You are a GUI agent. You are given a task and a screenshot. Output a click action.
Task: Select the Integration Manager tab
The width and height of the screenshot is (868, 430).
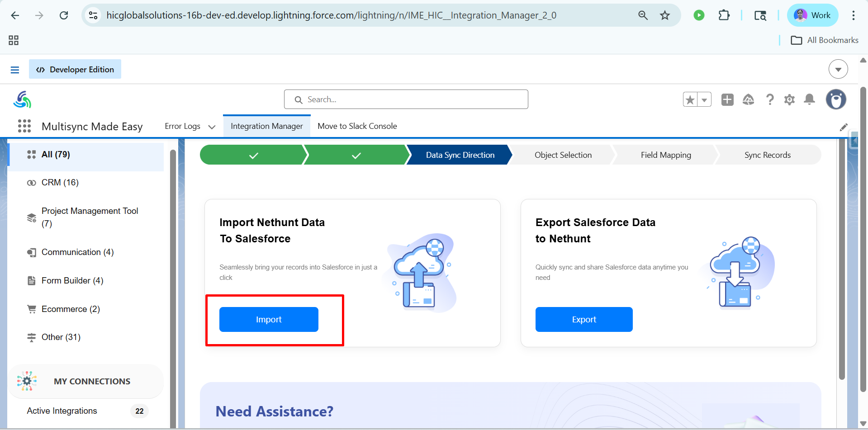tap(267, 126)
